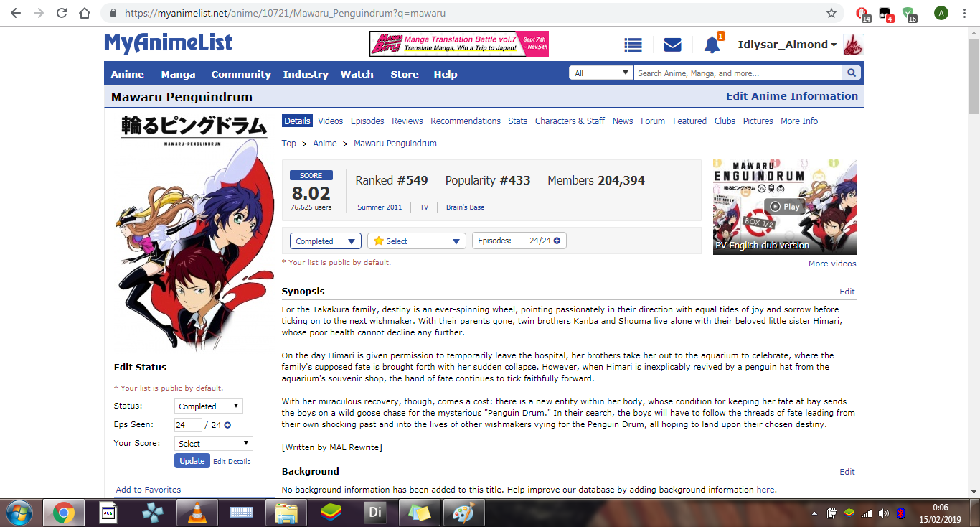
Task: Show hidden system tray icons
Action: (x=814, y=513)
